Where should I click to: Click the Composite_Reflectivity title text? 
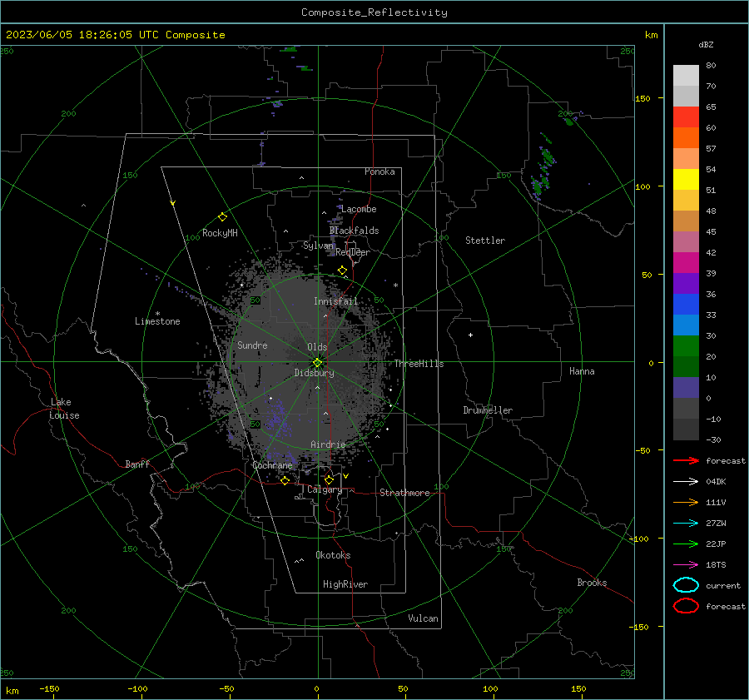[x=374, y=12]
